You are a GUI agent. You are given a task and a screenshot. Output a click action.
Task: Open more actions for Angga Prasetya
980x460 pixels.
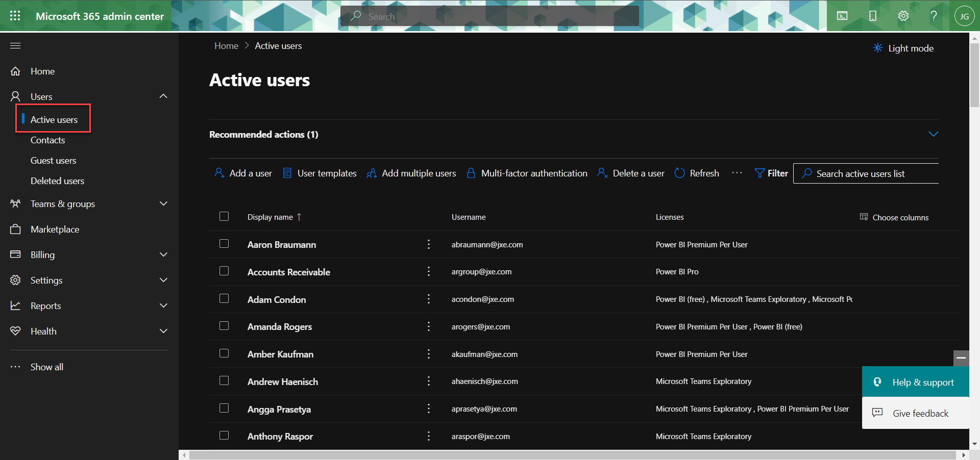pyautogui.click(x=429, y=409)
